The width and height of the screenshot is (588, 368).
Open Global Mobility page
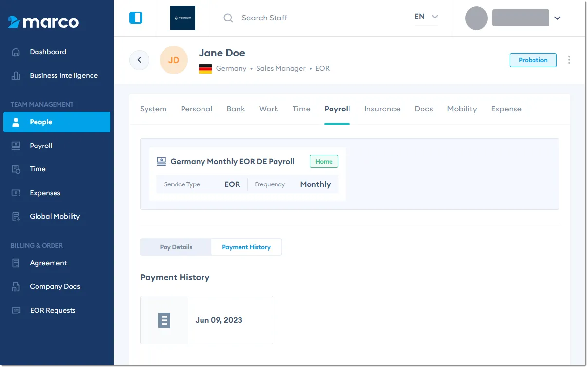coord(55,217)
